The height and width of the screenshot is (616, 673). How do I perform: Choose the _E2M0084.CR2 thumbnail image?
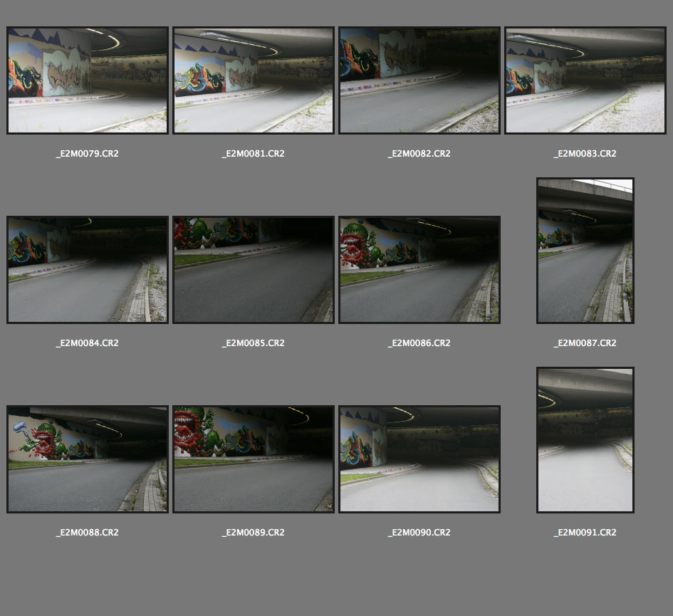coord(87,270)
